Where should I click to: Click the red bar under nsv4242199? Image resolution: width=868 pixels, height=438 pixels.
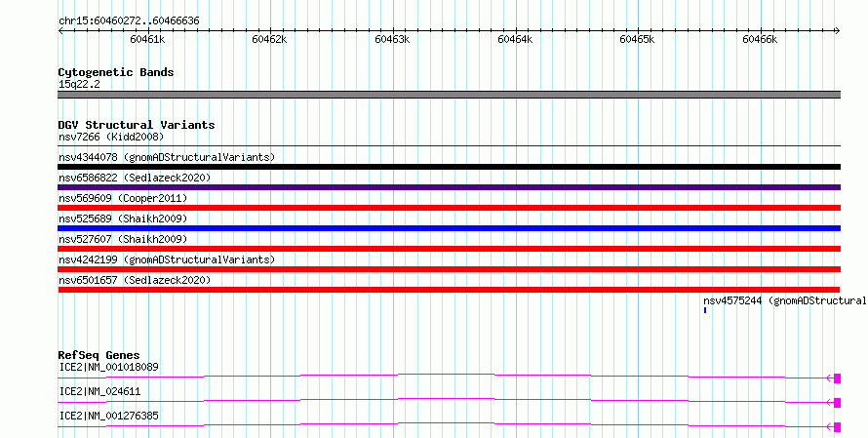(x=449, y=269)
